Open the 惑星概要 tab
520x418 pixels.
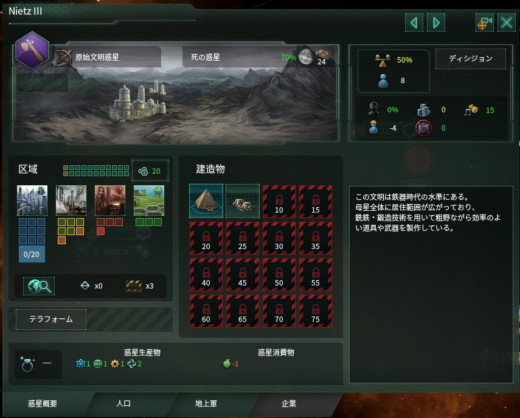(x=42, y=404)
